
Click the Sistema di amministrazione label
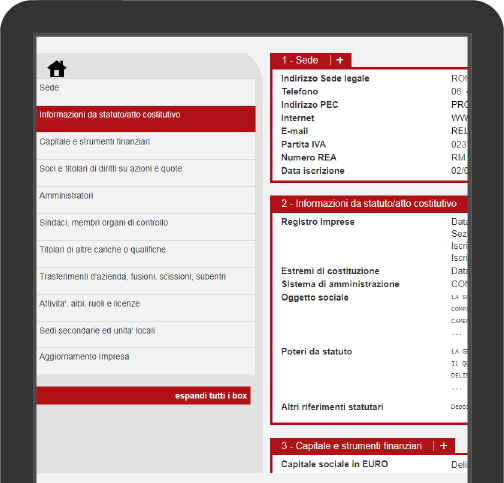point(340,284)
